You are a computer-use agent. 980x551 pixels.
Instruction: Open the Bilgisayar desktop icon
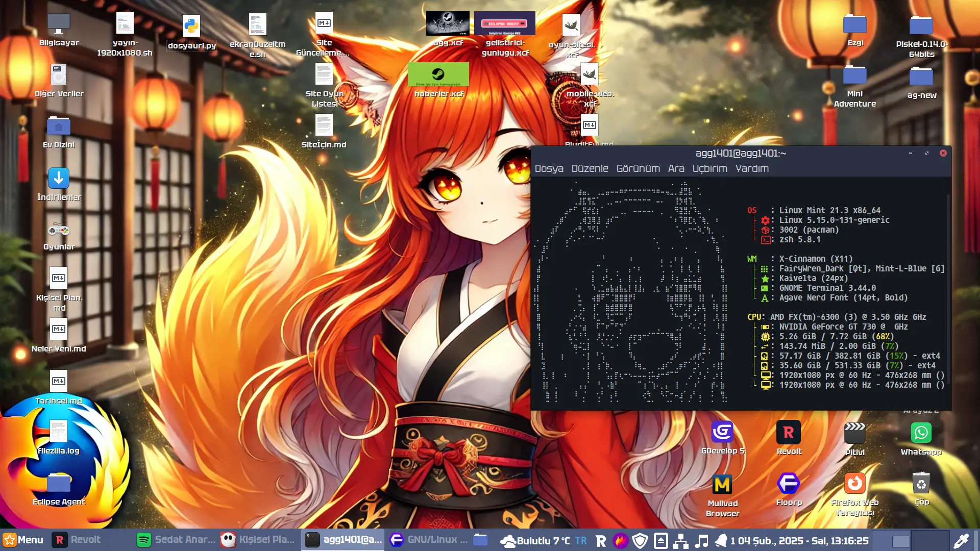[59, 30]
